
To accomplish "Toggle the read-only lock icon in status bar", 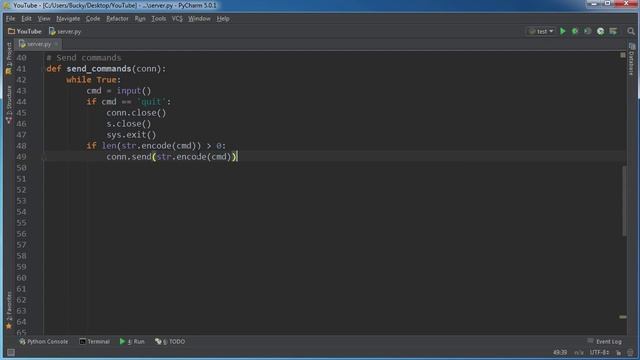I will (x=619, y=352).
